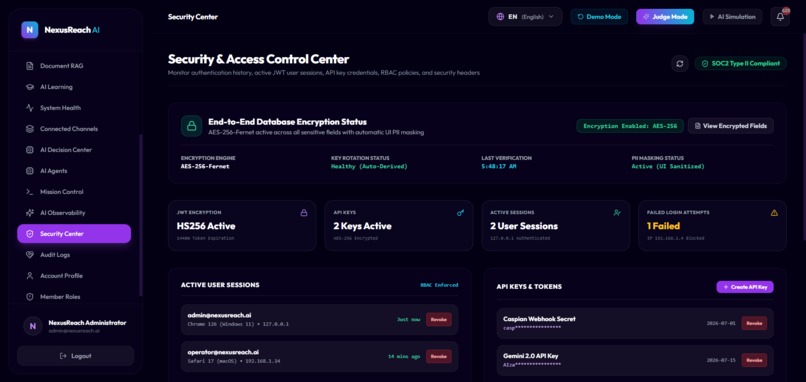Click the Connected Channels layers icon
The width and height of the screenshot is (806, 382).
[30, 129]
